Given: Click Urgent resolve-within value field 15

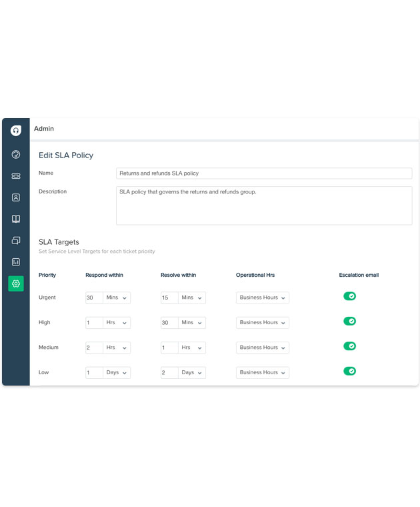Looking at the screenshot, I should pyautogui.click(x=169, y=298).
